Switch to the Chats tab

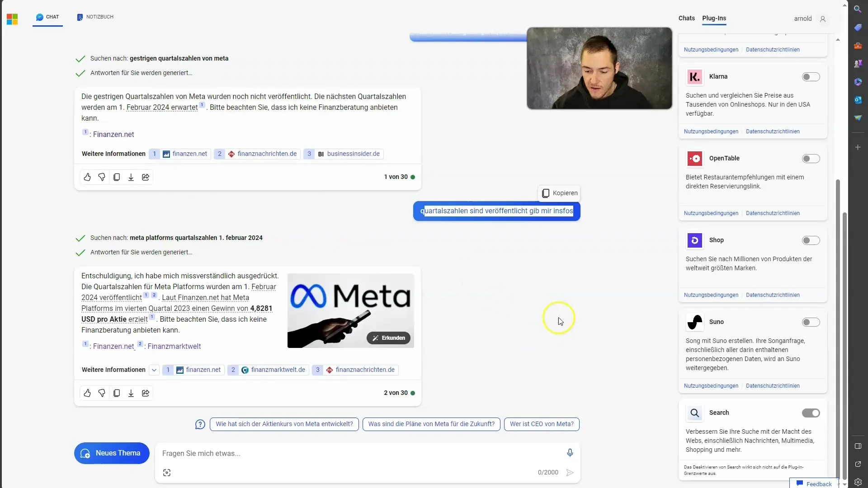click(x=686, y=18)
